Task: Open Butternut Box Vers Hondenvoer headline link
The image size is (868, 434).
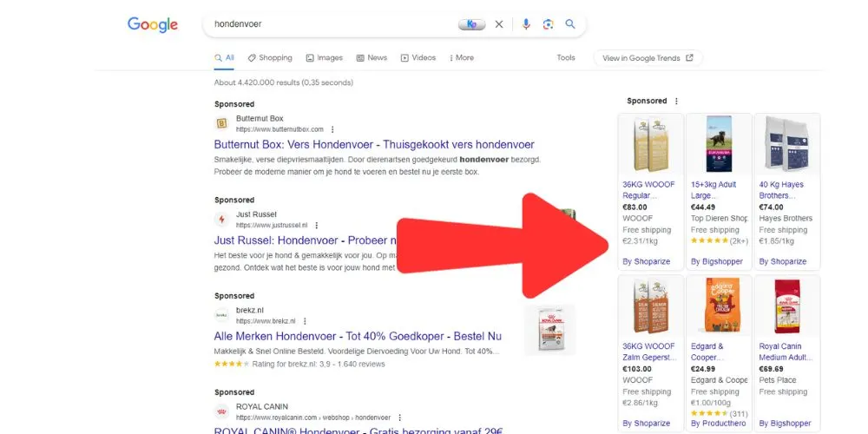Action: pyautogui.click(x=374, y=145)
